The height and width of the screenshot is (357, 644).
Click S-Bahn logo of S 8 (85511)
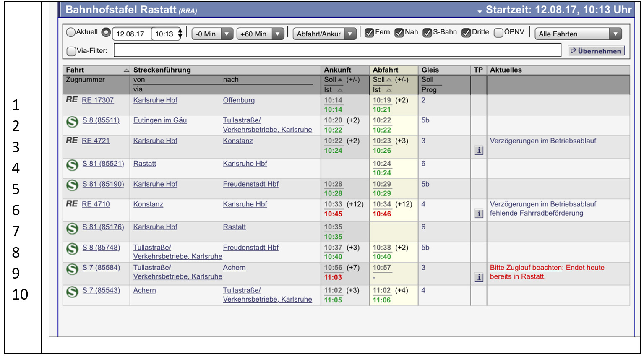[72, 122]
